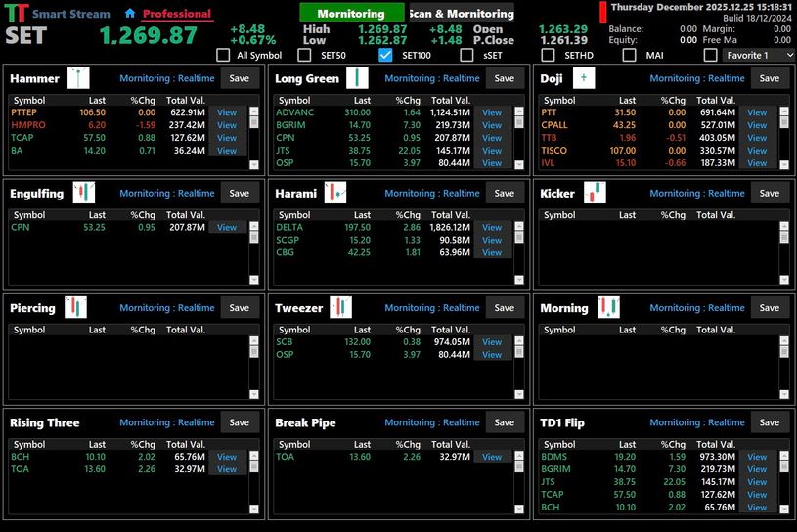Click the red indicator bar beside date
This screenshot has width=797, height=532.
603,12
